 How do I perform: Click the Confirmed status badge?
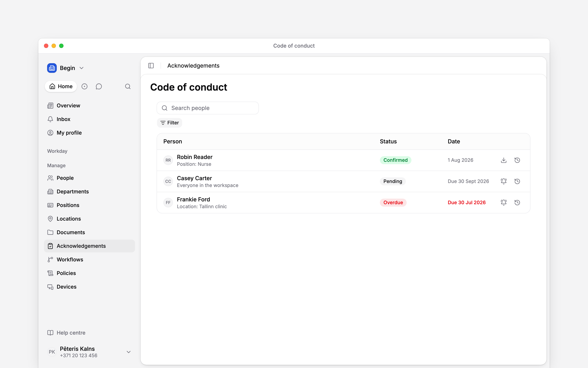[395, 160]
